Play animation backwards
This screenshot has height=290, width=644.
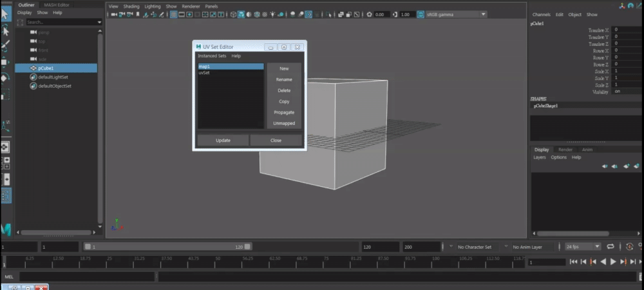(x=603, y=262)
